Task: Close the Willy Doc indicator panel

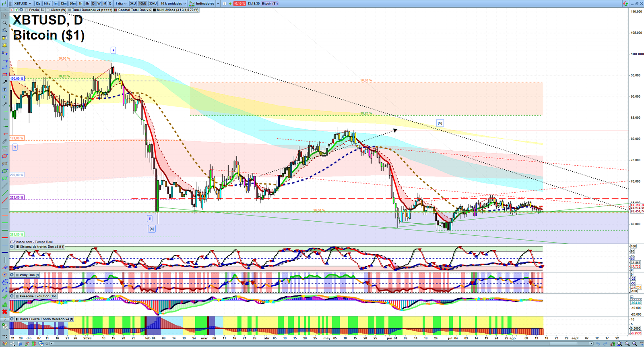Action: (x=12, y=275)
